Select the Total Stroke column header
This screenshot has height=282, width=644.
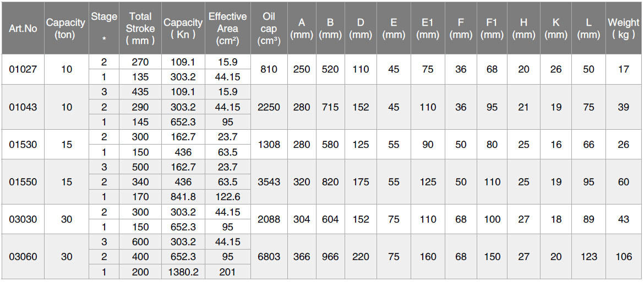[x=140, y=28]
